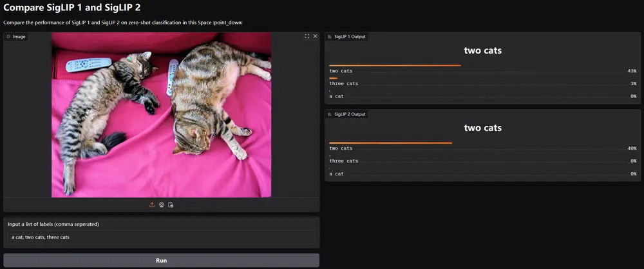
Task: Run the zero-shot classification
Action: point(162,261)
